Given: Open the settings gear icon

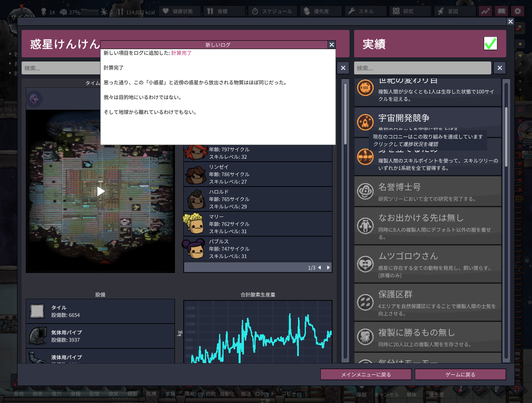Looking at the screenshot, I should coord(517,11).
